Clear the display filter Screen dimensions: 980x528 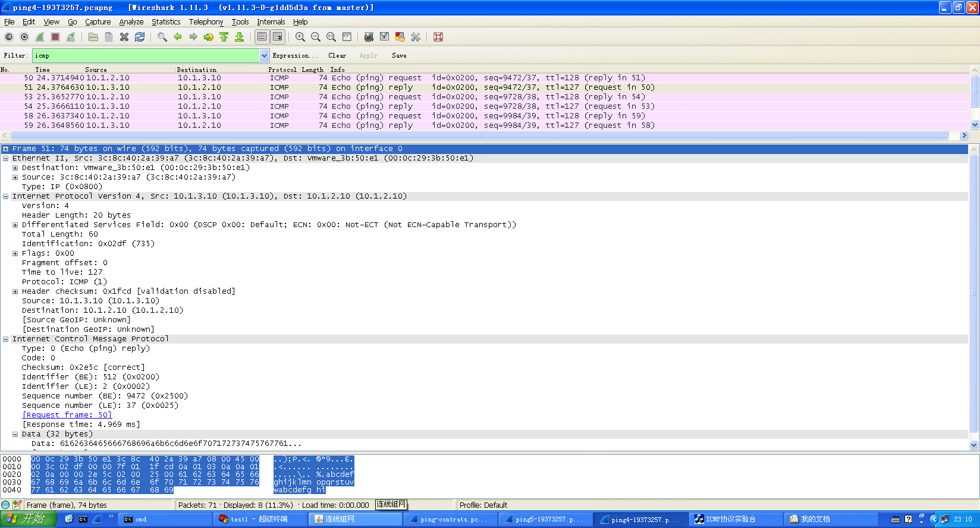point(337,55)
